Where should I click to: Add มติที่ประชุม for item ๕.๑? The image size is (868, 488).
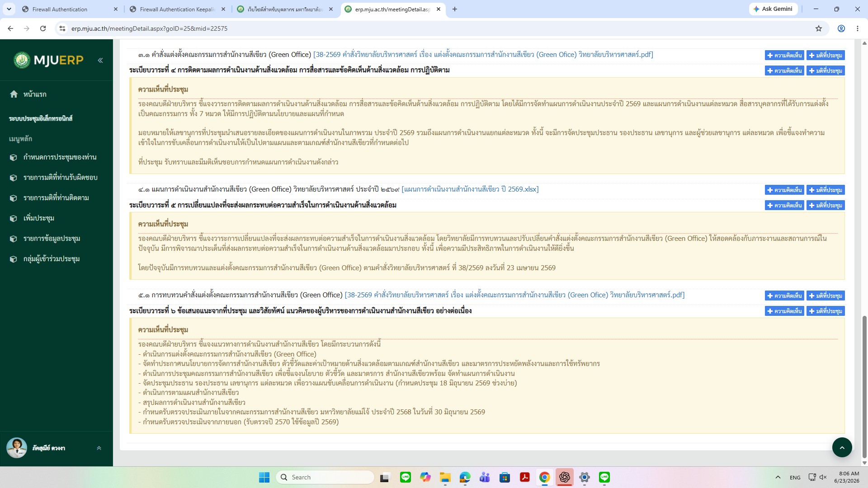click(826, 296)
